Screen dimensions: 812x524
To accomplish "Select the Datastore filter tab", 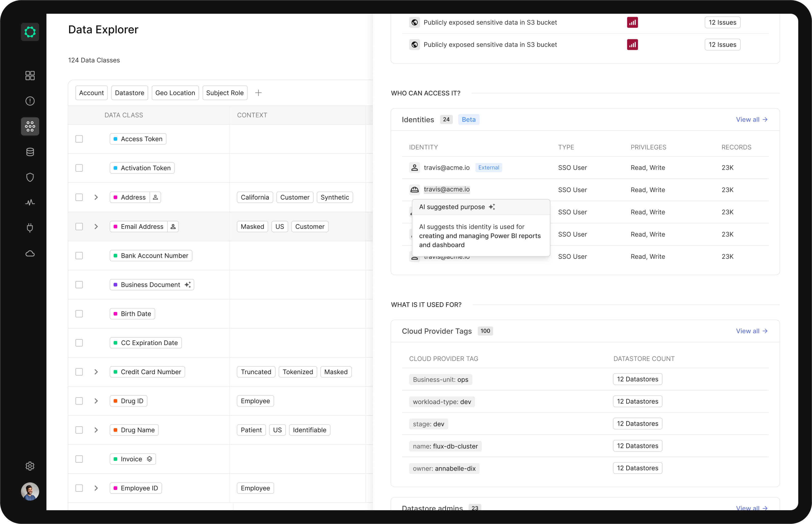I will click(129, 93).
